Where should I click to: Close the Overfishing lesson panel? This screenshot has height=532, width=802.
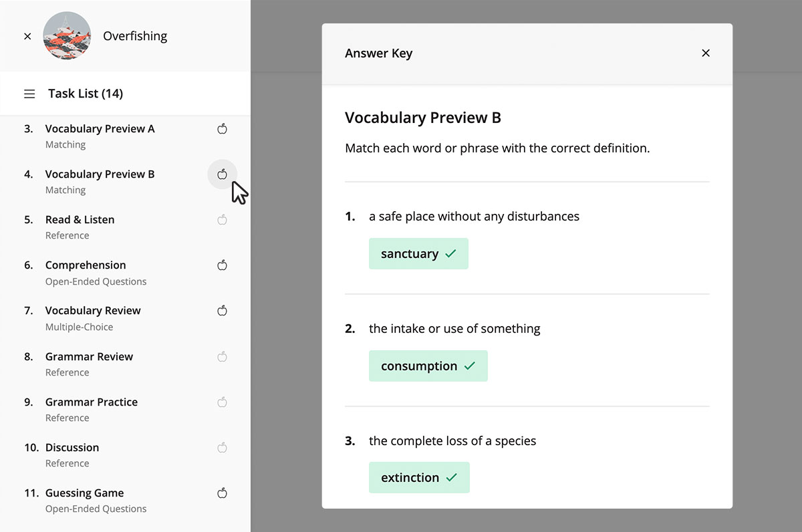tap(27, 36)
